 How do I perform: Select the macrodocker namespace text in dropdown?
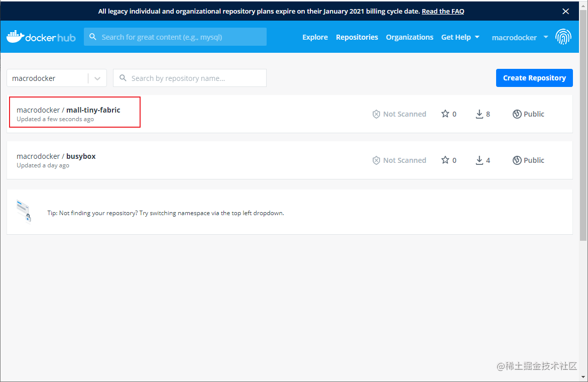click(x=34, y=78)
